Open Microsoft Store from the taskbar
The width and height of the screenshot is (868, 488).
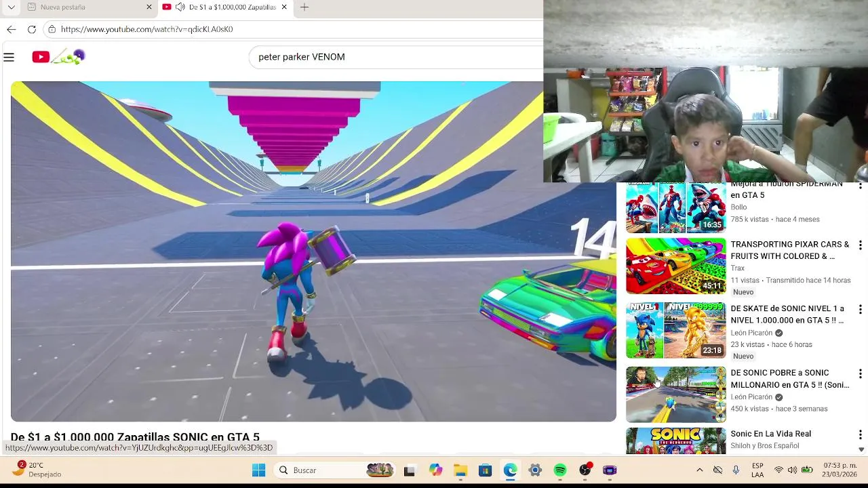(485, 470)
